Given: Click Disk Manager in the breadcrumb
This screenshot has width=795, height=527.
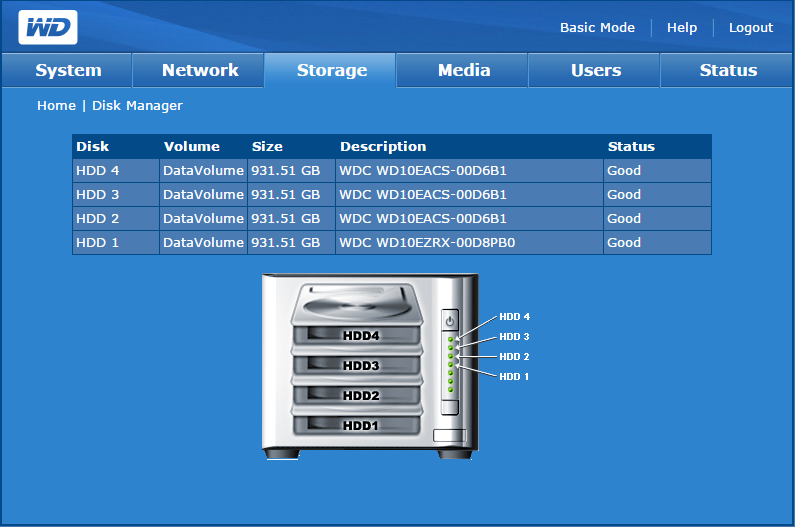Looking at the screenshot, I should tap(137, 105).
